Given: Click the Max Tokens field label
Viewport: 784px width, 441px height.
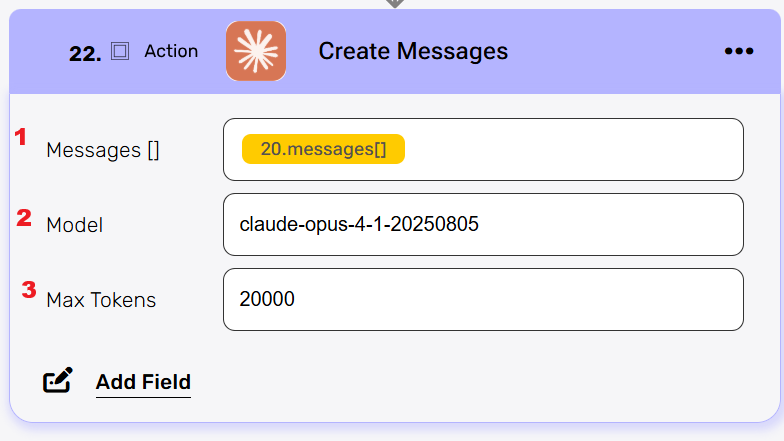Looking at the screenshot, I should pyautogui.click(x=101, y=299).
